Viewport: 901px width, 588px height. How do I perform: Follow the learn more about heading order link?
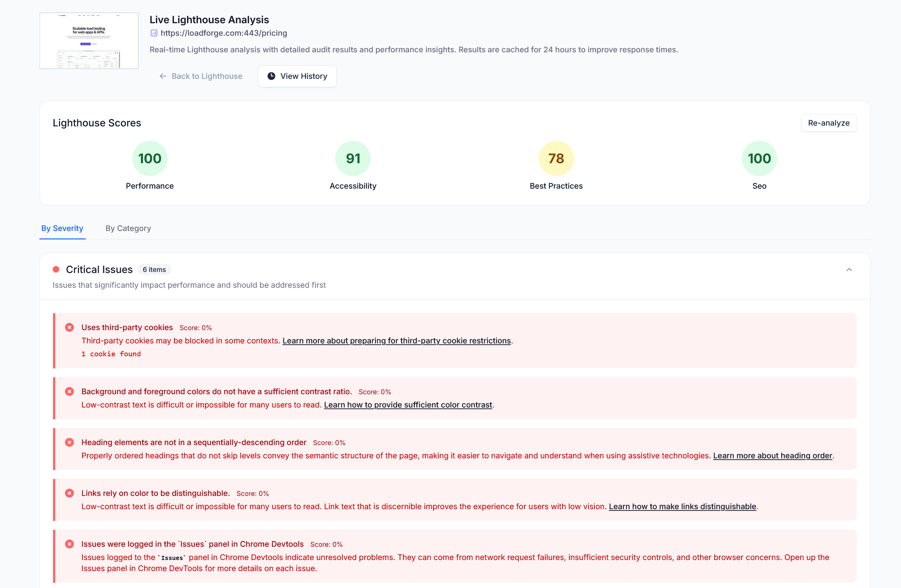772,456
